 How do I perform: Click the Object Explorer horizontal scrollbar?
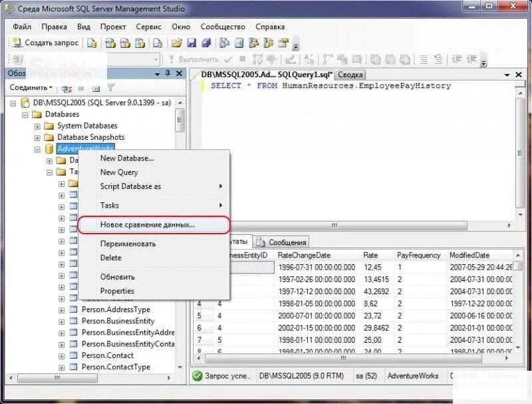tap(58, 377)
